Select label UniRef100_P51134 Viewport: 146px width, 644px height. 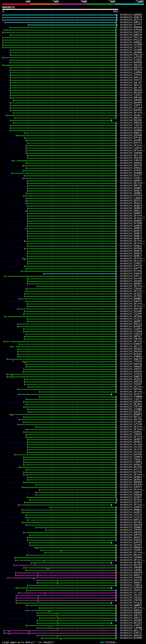coord(131,37)
